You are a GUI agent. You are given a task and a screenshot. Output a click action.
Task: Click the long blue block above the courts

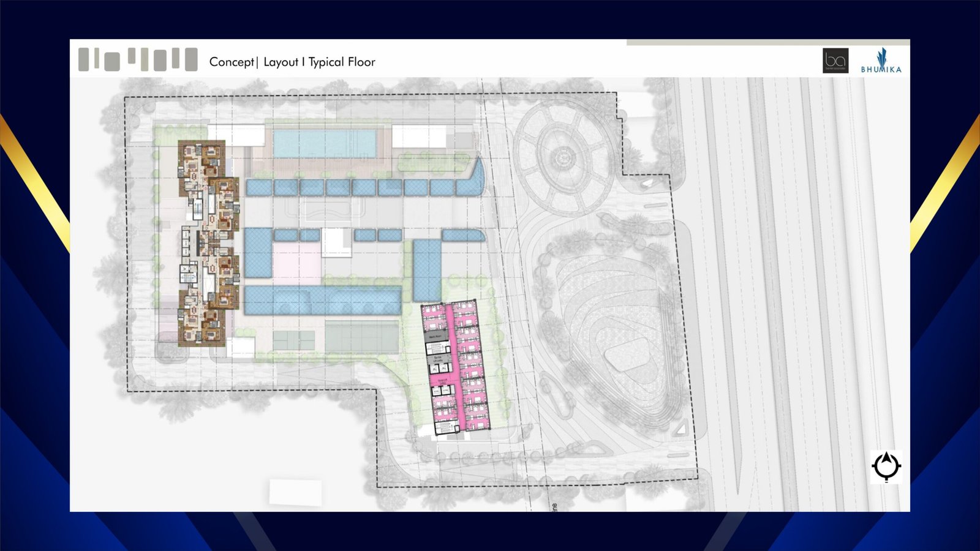pos(322,301)
